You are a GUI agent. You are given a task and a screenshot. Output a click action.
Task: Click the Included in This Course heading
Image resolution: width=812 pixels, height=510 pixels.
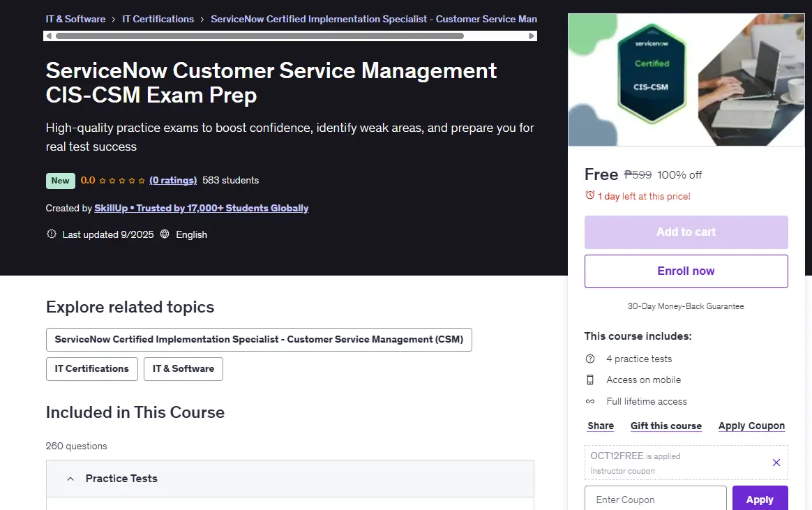tap(135, 412)
